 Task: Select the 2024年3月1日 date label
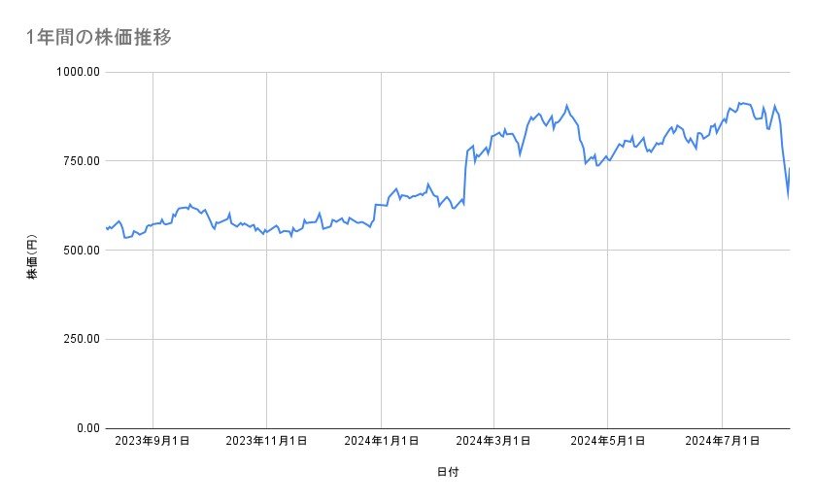(x=494, y=442)
